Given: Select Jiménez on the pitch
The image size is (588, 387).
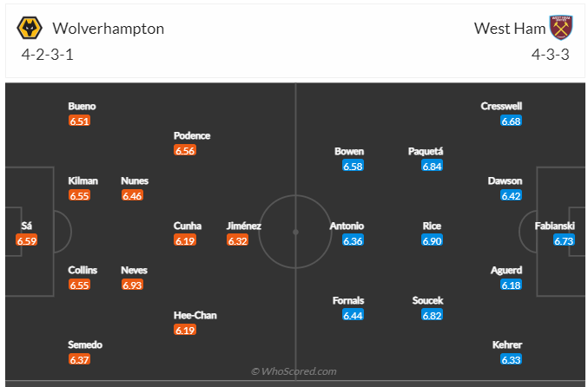Looking at the screenshot, I should (x=243, y=226).
